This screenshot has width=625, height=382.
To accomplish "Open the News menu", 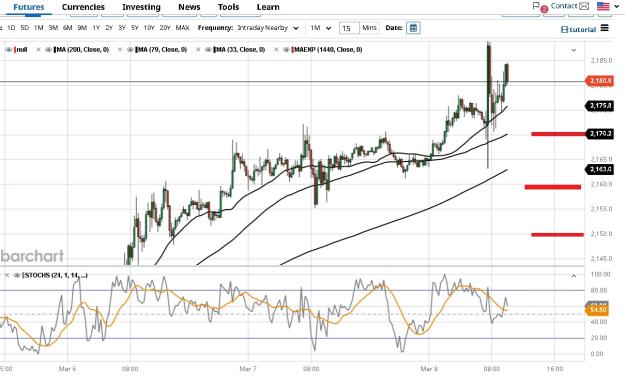I will (189, 7).
